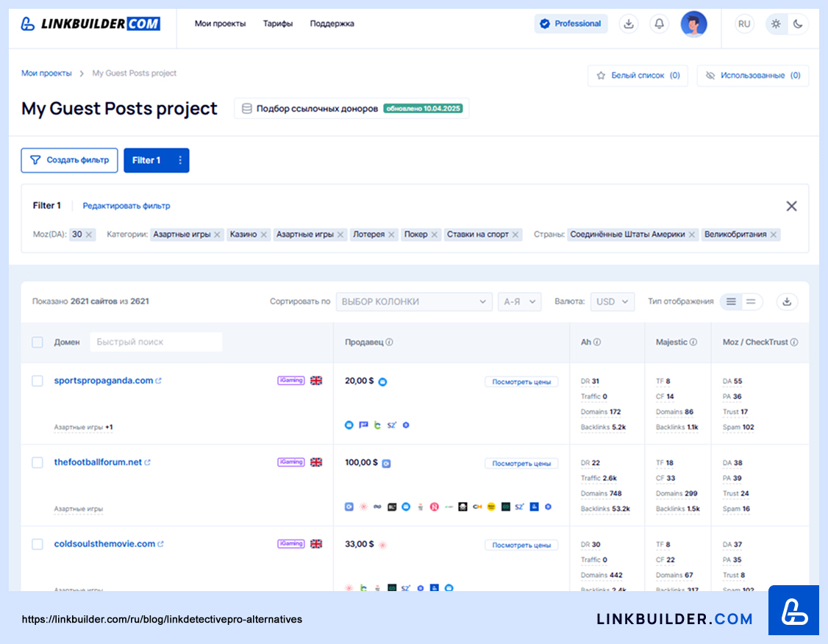
Task: Open the USD currency dropdown
Action: click(x=612, y=301)
